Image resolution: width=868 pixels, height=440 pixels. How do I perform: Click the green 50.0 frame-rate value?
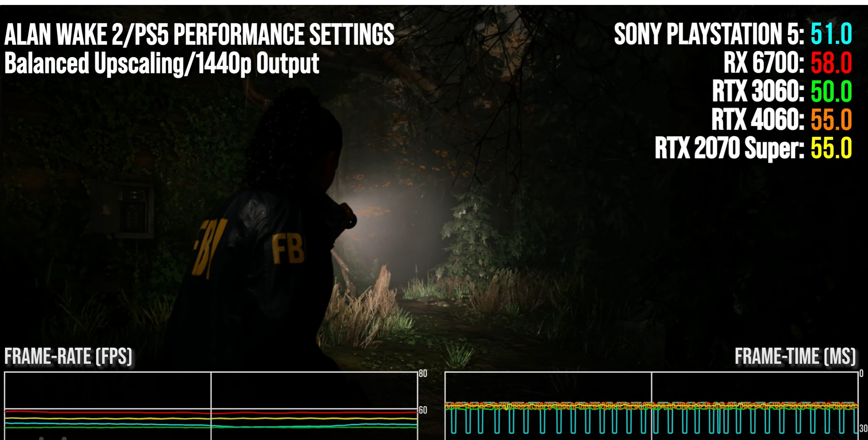831,91
